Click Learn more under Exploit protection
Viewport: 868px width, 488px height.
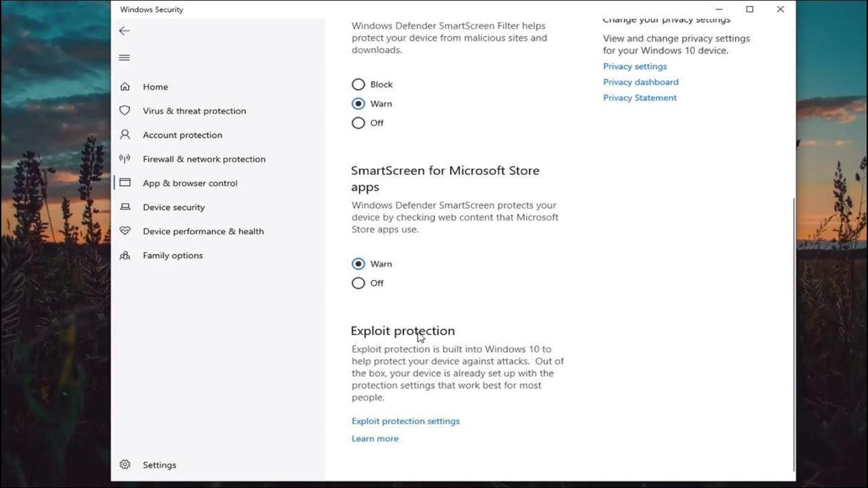375,439
